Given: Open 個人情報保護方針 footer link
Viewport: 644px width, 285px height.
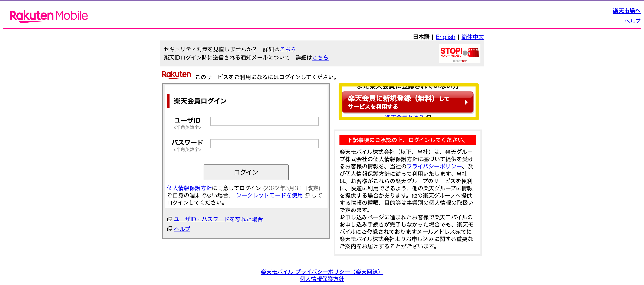Looking at the screenshot, I should click(322, 279).
